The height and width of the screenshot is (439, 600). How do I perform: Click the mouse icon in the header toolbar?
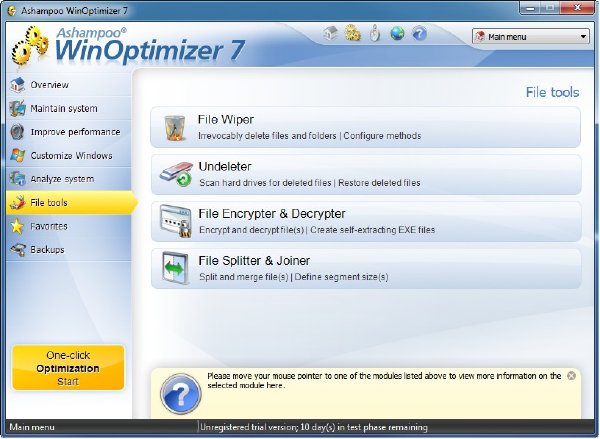[375, 33]
